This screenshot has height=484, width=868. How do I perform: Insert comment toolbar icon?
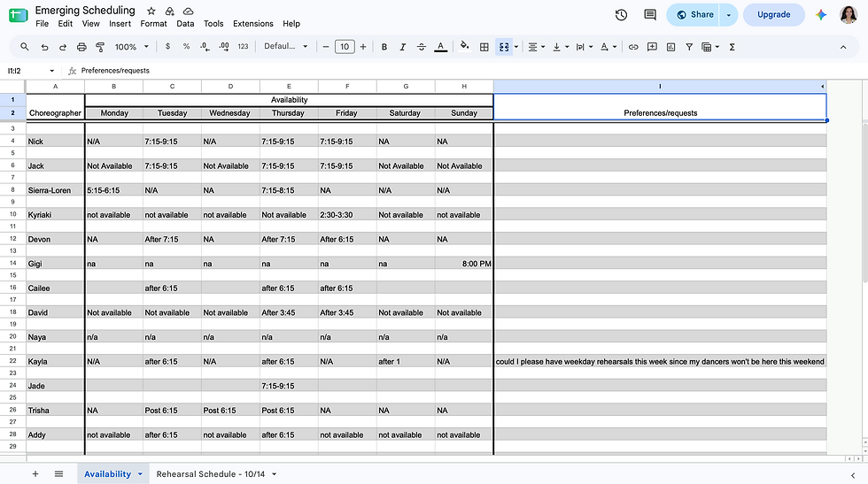pyautogui.click(x=652, y=47)
